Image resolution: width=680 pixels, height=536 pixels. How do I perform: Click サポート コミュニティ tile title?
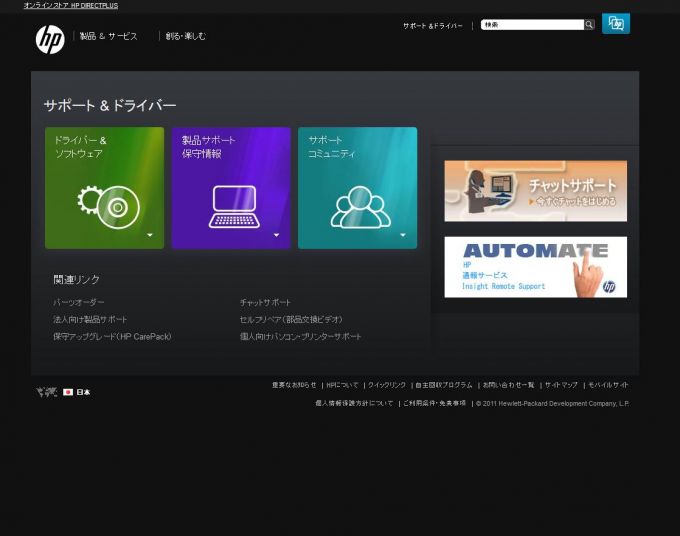pyautogui.click(x=331, y=147)
